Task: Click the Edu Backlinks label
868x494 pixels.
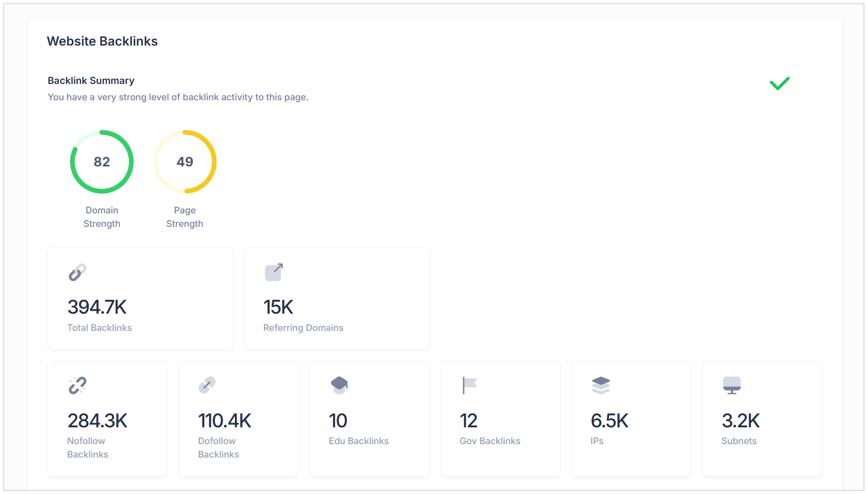Action: click(x=359, y=441)
